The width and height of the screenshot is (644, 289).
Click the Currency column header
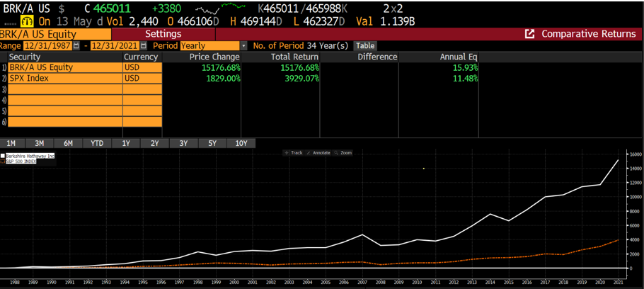click(142, 57)
